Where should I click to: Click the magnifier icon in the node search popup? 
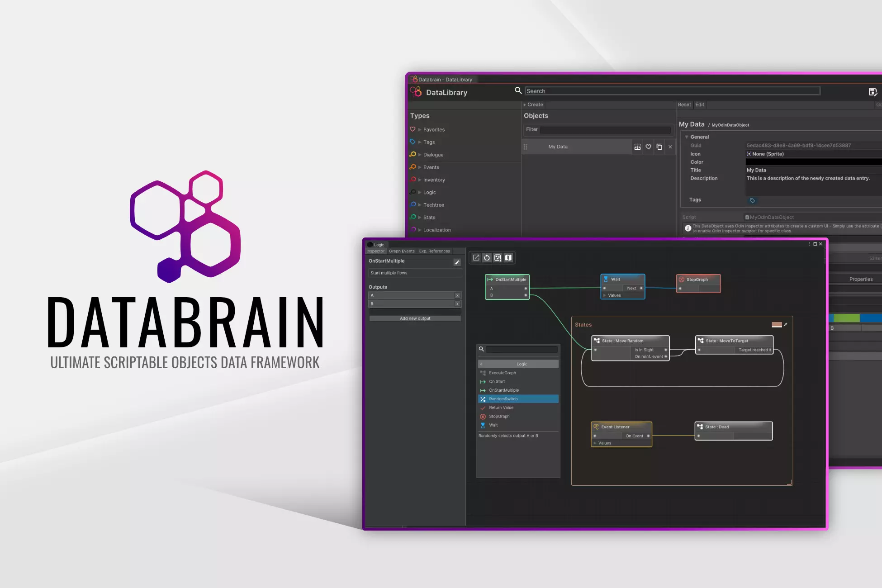pyautogui.click(x=481, y=349)
